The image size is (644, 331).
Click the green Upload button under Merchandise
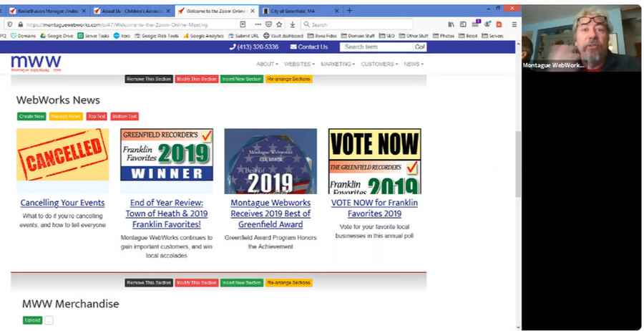click(x=32, y=320)
